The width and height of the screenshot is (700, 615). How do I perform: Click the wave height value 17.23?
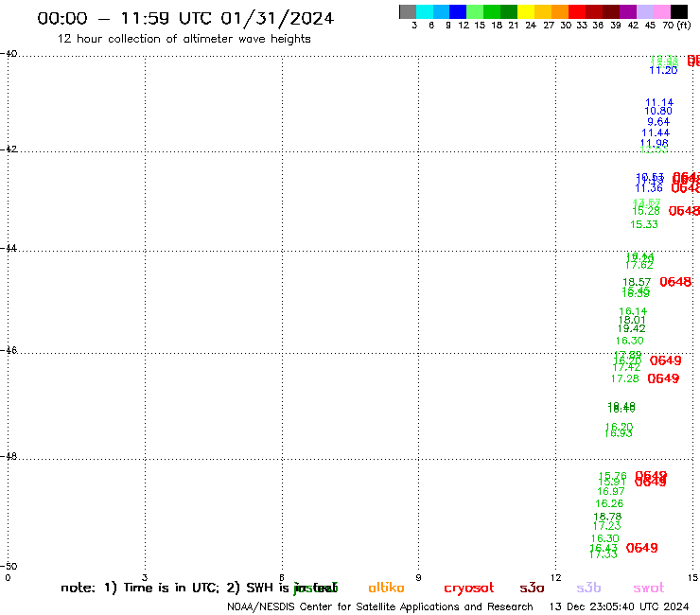[607, 526]
